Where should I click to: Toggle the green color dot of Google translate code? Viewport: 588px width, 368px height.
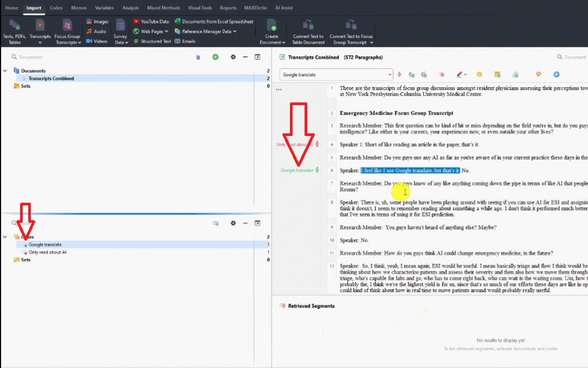[x=25, y=245]
